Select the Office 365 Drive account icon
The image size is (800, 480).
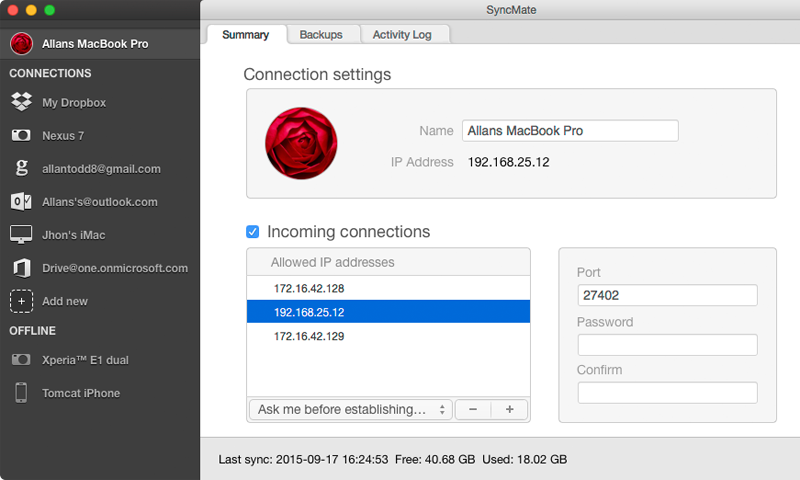[x=21, y=268]
